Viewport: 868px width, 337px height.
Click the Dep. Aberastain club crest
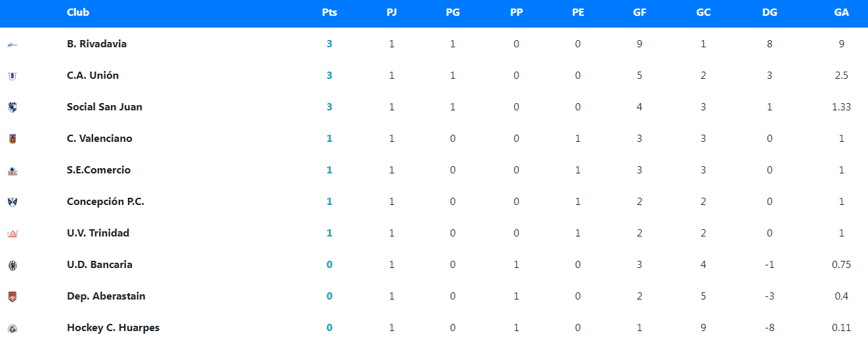coord(12,296)
